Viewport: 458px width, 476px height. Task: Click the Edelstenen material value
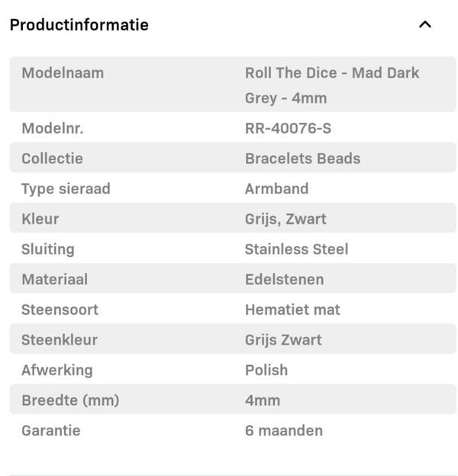click(284, 280)
